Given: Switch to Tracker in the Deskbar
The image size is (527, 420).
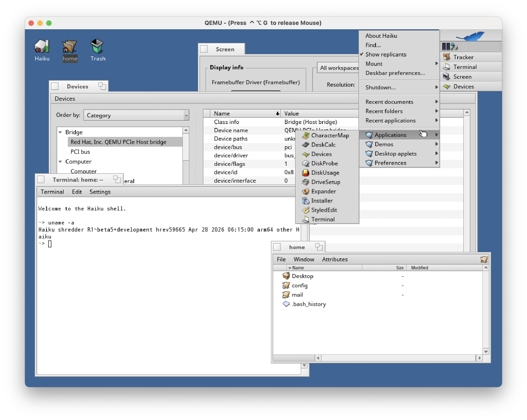Looking at the screenshot, I should click(x=463, y=57).
